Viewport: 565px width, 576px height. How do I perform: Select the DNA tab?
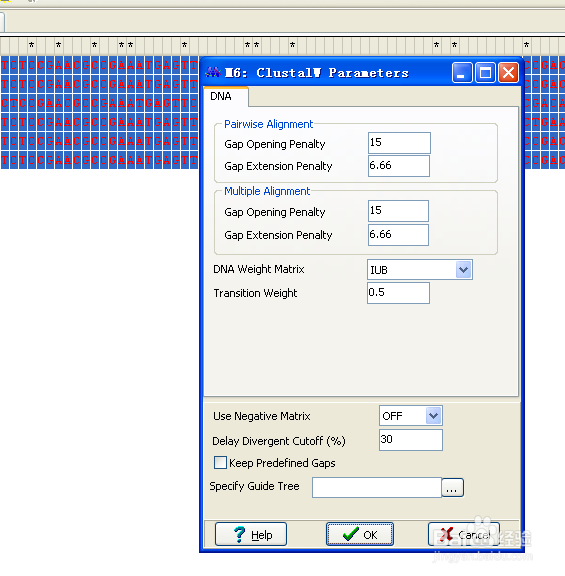coord(225,97)
